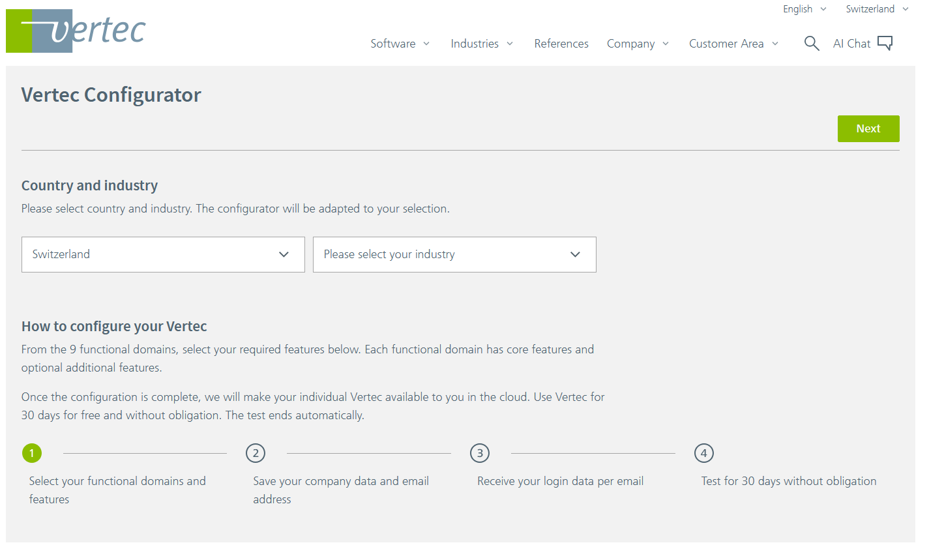Open the Switzerland region dropdown in header
Image resolution: width=929 pixels, height=560 pixels.
coord(877,9)
